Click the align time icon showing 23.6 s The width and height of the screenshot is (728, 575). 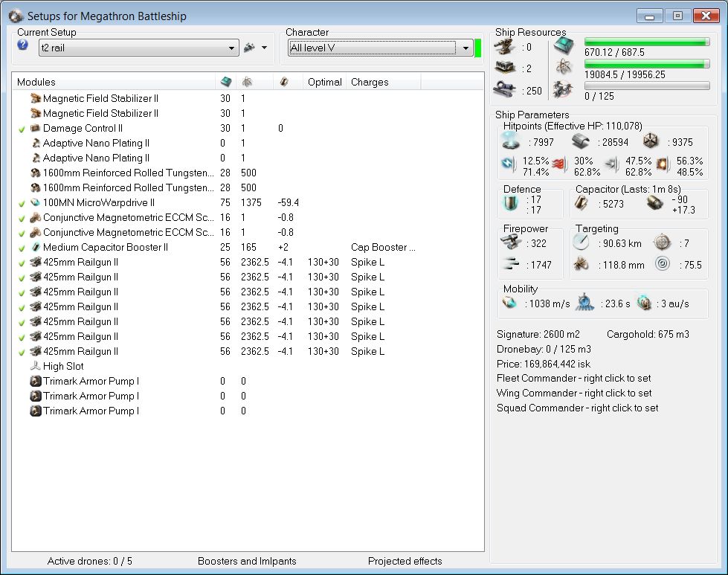[585, 302]
